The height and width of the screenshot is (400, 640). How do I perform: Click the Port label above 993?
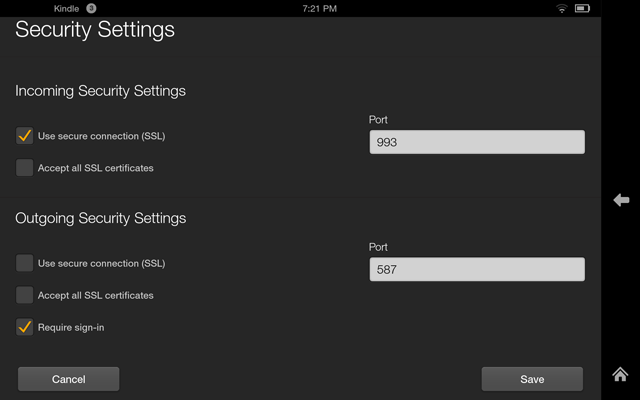378,120
